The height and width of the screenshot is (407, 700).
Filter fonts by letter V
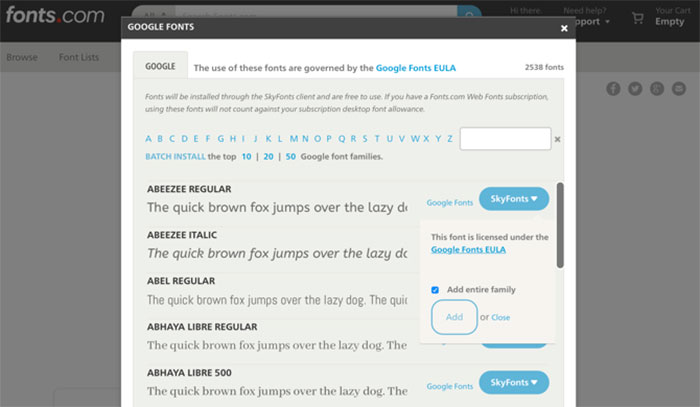coord(402,139)
